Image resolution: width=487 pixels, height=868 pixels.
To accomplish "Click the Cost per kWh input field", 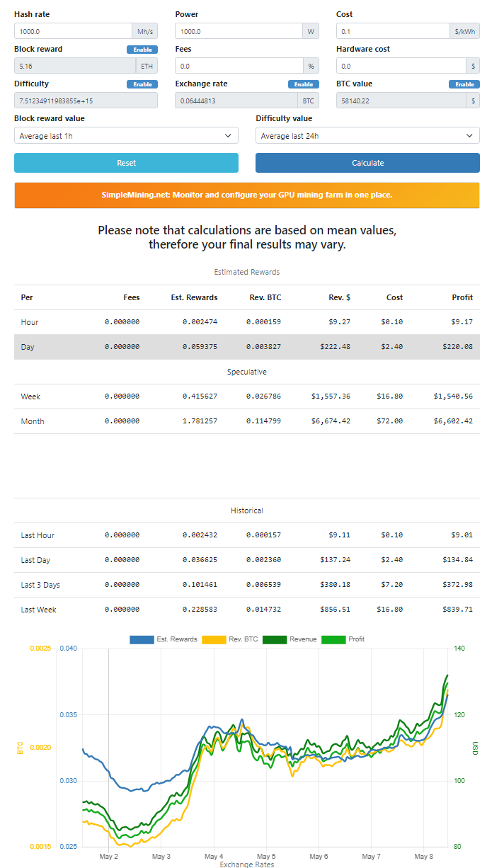I will tap(393, 31).
